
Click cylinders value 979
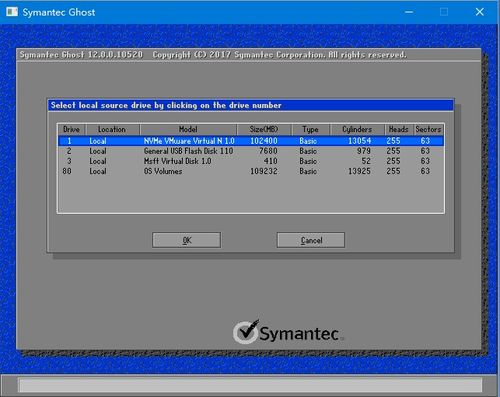(364, 151)
